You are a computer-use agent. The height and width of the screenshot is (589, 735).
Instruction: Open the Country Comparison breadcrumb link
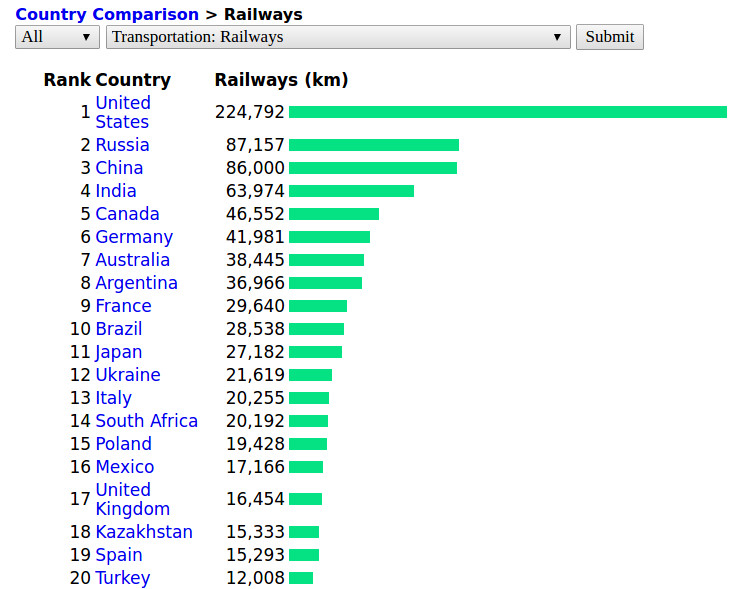point(107,14)
